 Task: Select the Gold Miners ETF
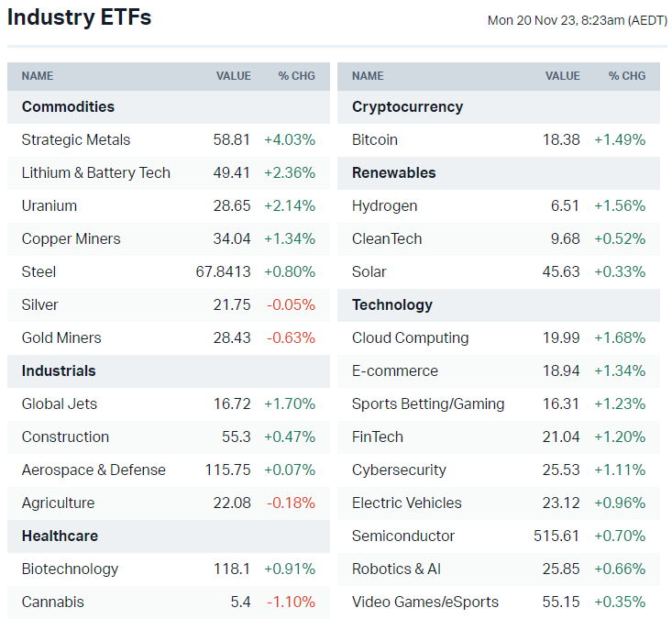coord(61,338)
